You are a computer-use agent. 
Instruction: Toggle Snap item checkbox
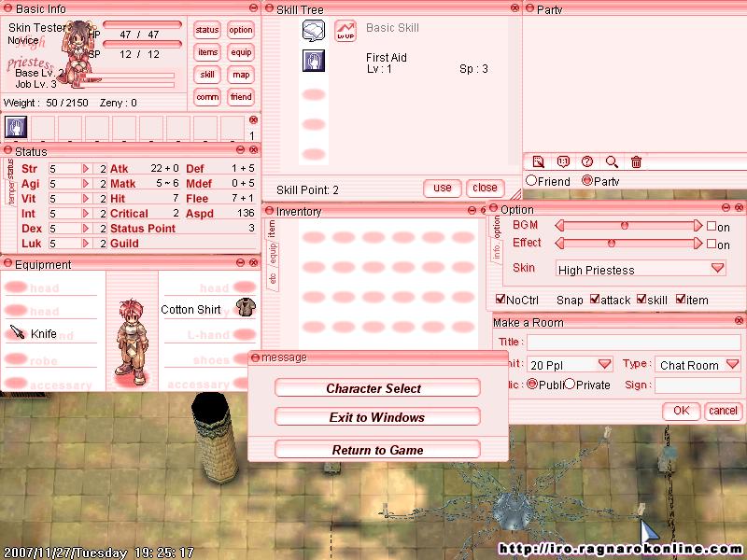(x=681, y=299)
